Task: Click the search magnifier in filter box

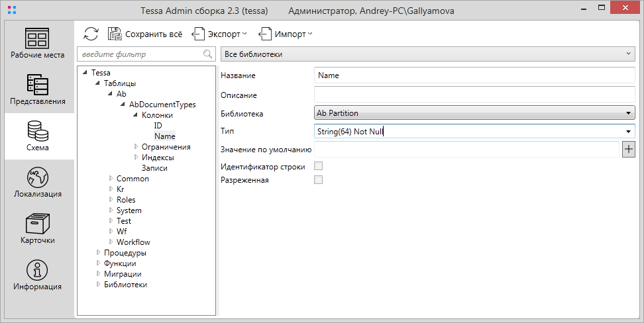Action: point(207,54)
